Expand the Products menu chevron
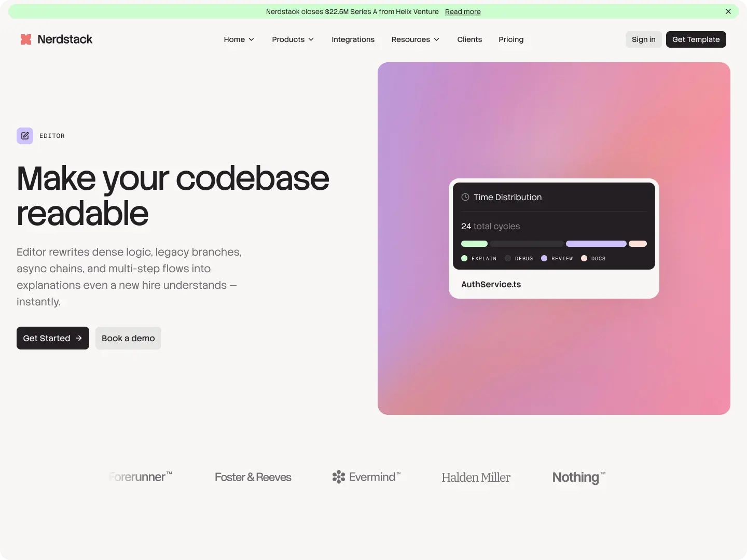Screen dimensions: 747x560 [x=311, y=39]
